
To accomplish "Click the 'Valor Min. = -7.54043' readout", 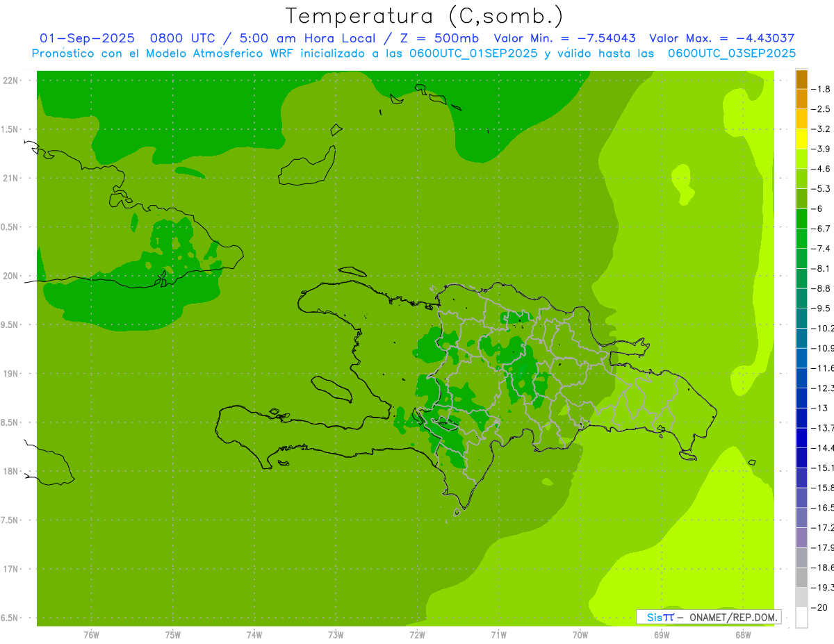I will [x=564, y=39].
